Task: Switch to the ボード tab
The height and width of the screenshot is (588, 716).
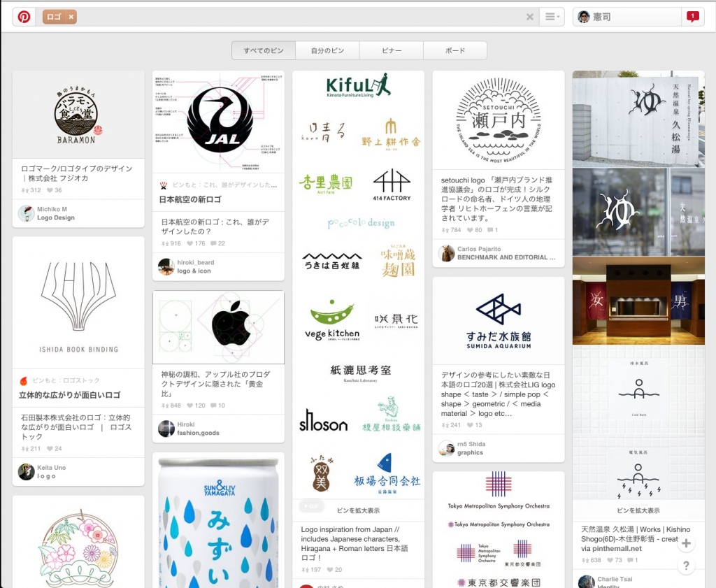Action: point(454,50)
